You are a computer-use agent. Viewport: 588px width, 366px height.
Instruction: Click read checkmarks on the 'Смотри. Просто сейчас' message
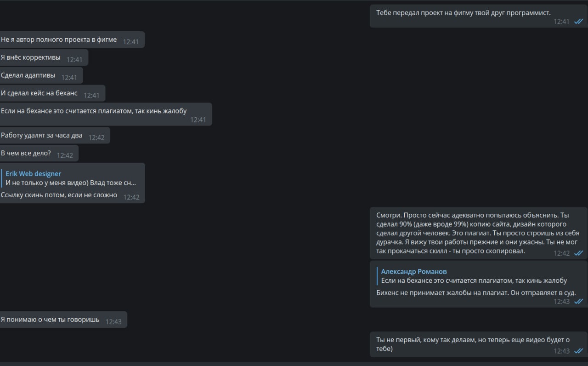(x=578, y=253)
